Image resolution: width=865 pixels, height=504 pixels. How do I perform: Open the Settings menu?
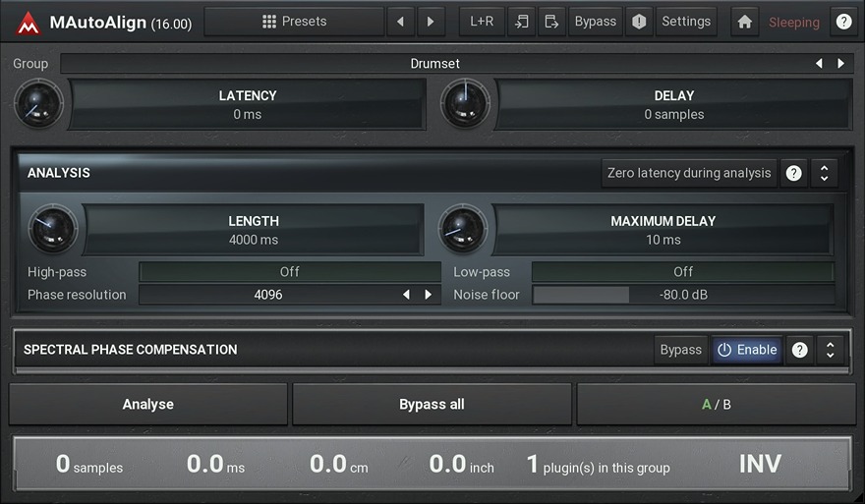[x=685, y=22]
